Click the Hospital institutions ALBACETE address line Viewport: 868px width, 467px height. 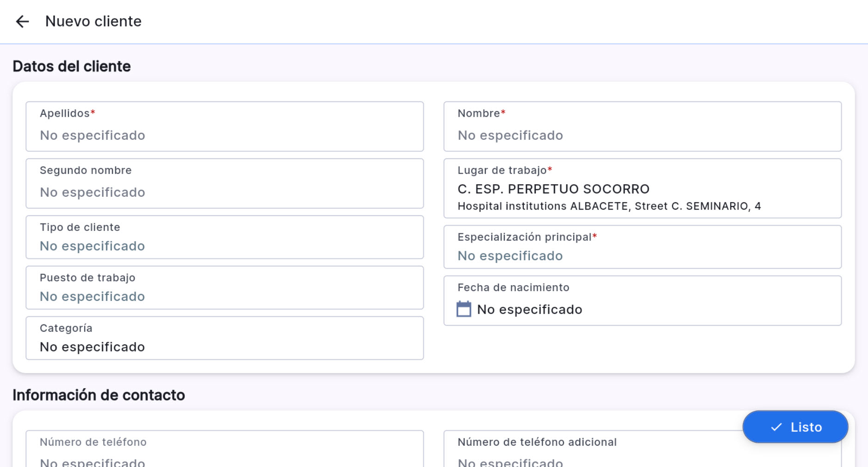(x=609, y=206)
